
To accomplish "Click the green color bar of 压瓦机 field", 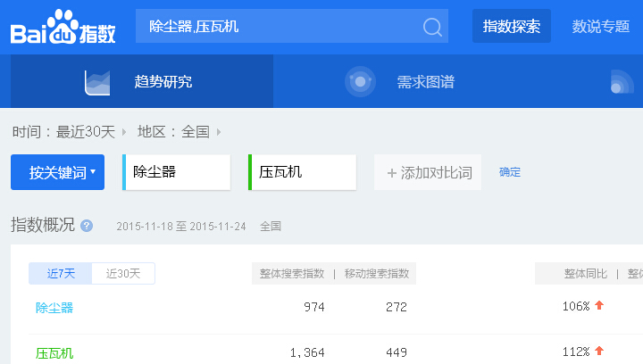I will click(x=250, y=172).
